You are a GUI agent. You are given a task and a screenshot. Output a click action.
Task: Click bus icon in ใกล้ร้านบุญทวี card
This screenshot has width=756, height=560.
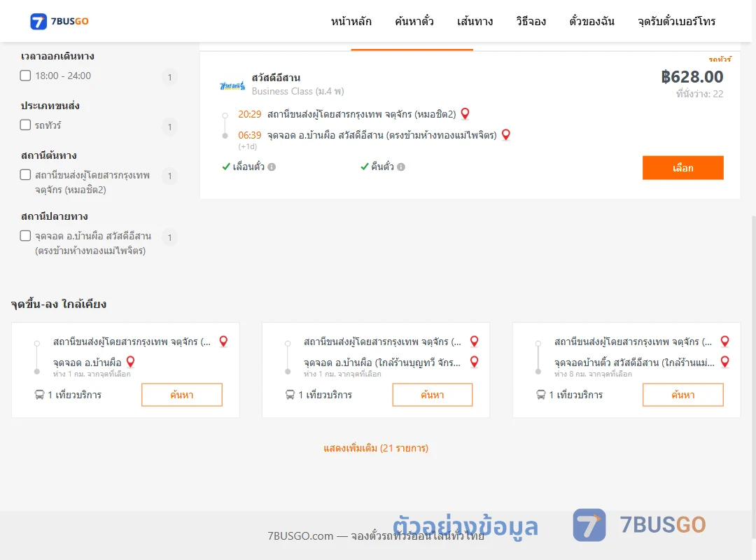pos(290,395)
